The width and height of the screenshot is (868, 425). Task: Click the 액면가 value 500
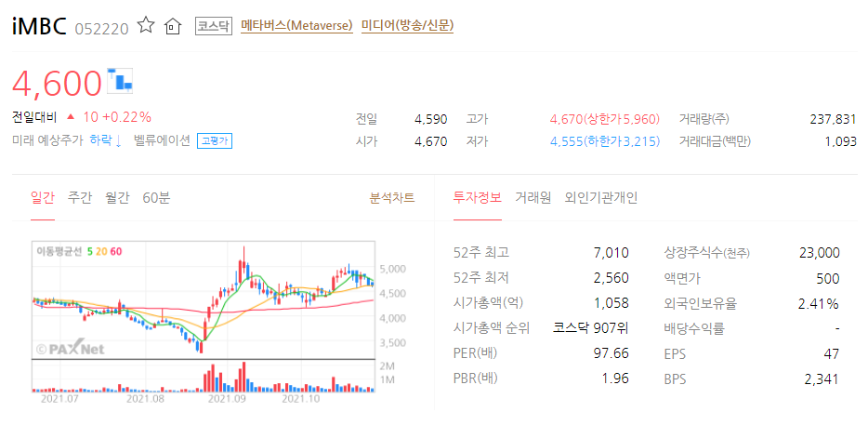point(828,278)
